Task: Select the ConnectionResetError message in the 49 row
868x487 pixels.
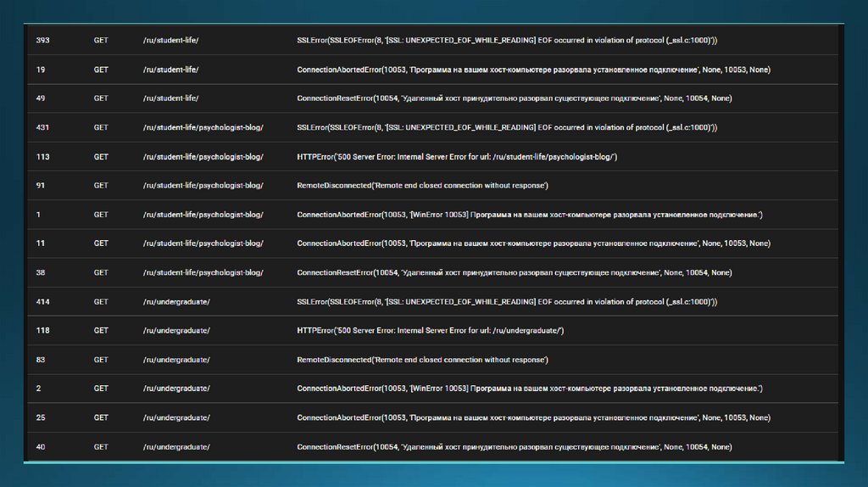Action: [515, 98]
